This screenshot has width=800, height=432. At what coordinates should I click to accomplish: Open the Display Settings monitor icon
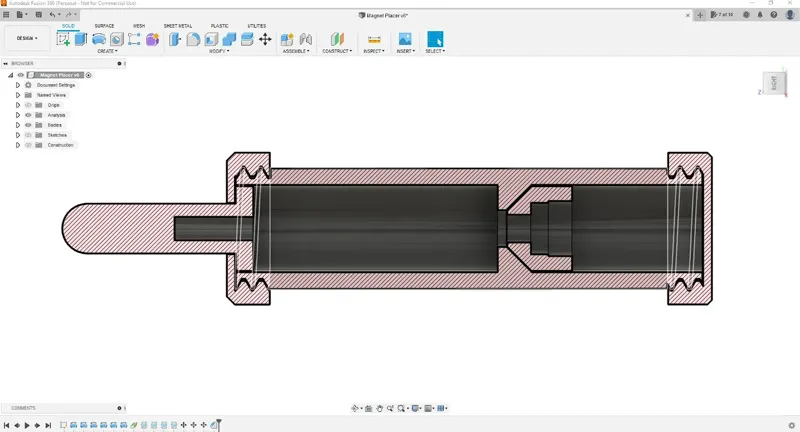click(x=415, y=409)
